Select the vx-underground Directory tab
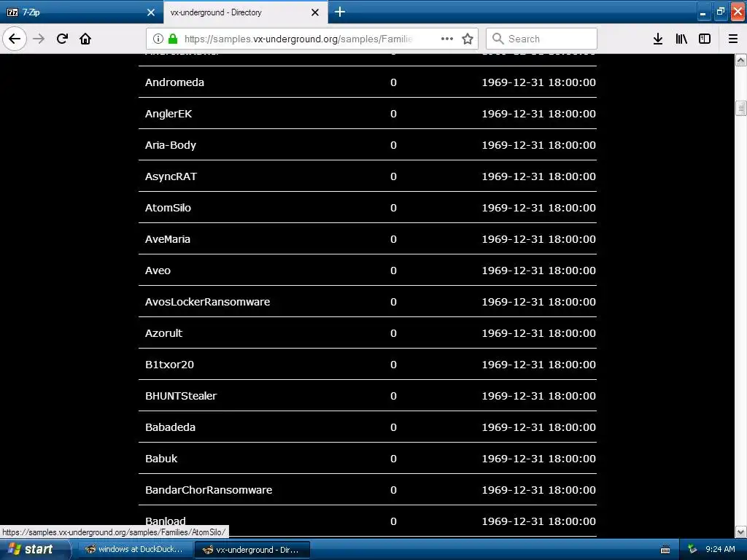747x560 pixels. coord(245,12)
